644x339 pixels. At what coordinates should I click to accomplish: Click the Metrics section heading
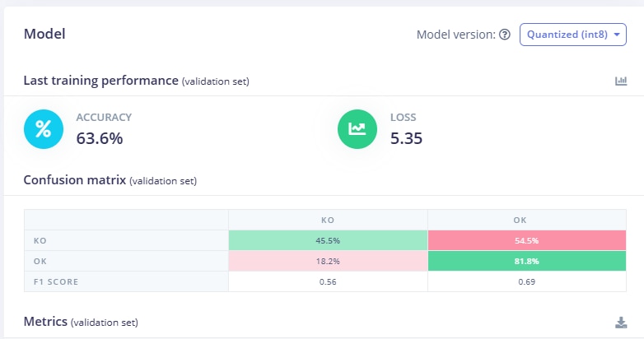point(47,320)
